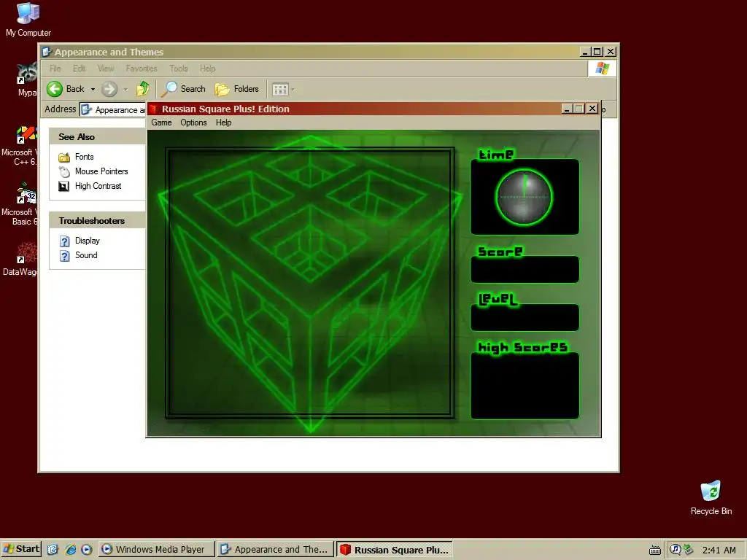Open Help menu in Appearance and Themes window
Screen dimensions: 747x560
click(x=207, y=69)
